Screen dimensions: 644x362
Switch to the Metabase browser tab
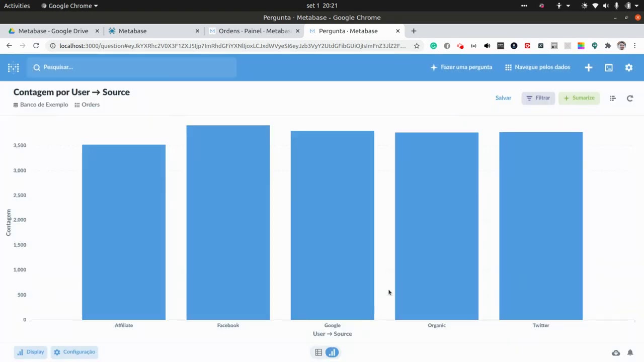click(x=153, y=31)
